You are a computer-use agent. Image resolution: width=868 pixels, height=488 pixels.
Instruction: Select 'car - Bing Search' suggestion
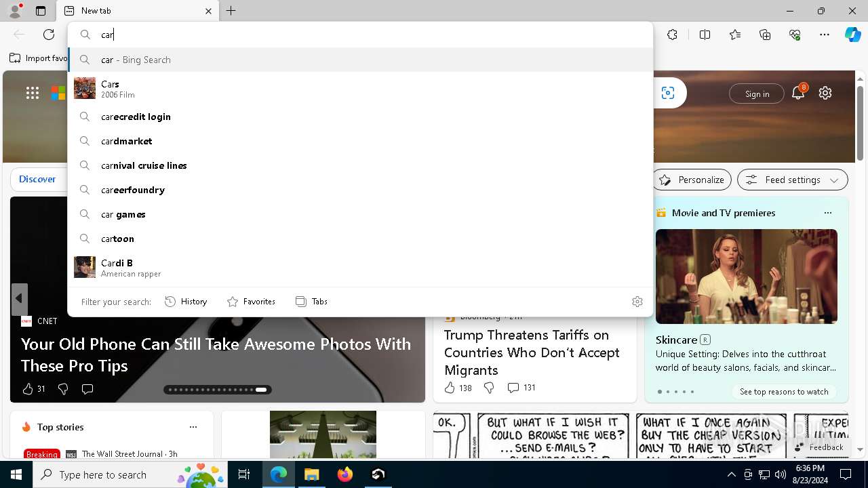360,60
